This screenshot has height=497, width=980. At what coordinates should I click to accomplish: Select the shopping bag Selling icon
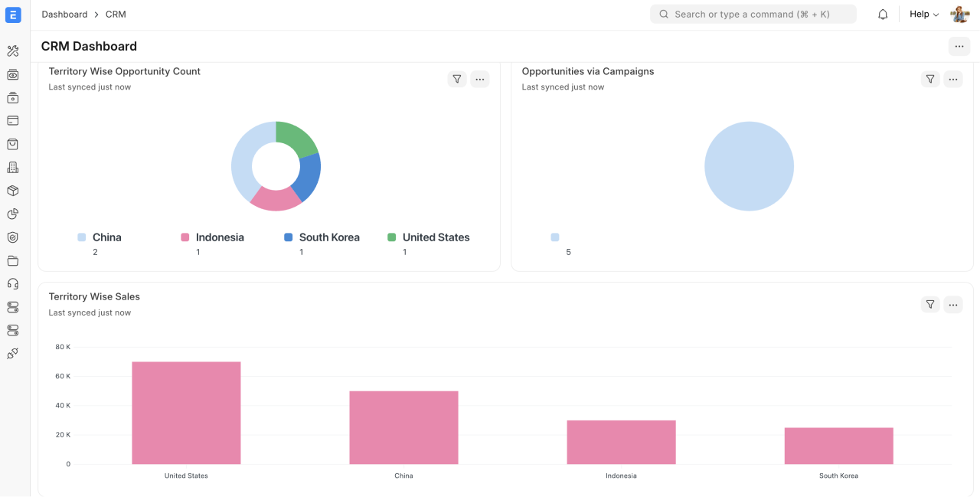point(12,144)
